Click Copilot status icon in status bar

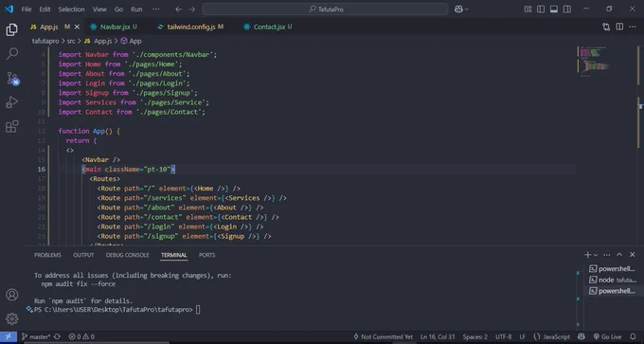pyautogui.click(x=581, y=336)
